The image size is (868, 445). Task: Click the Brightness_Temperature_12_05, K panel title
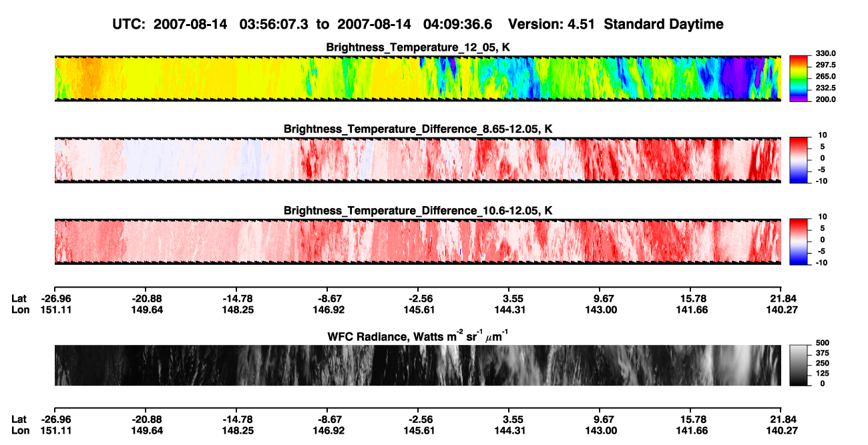[418, 47]
